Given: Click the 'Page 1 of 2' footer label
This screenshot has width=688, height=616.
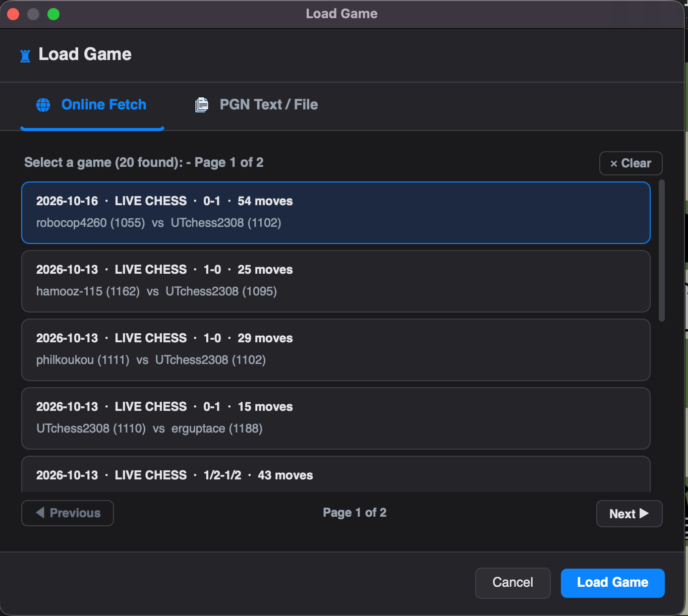Looking at the screenshot, I should [355, 513].
